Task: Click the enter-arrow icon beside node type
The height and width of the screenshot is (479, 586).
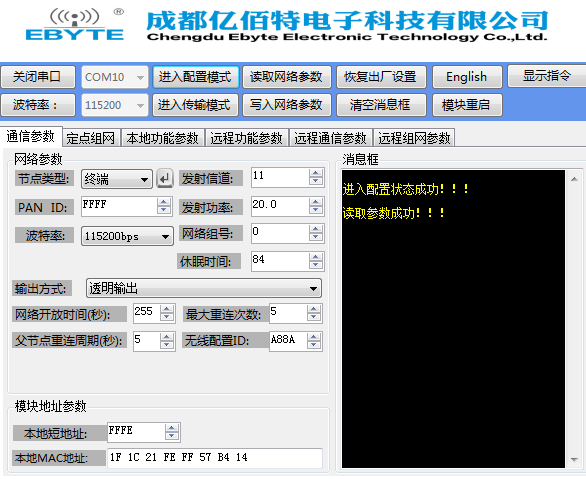Action: click(x=165, y=179)
